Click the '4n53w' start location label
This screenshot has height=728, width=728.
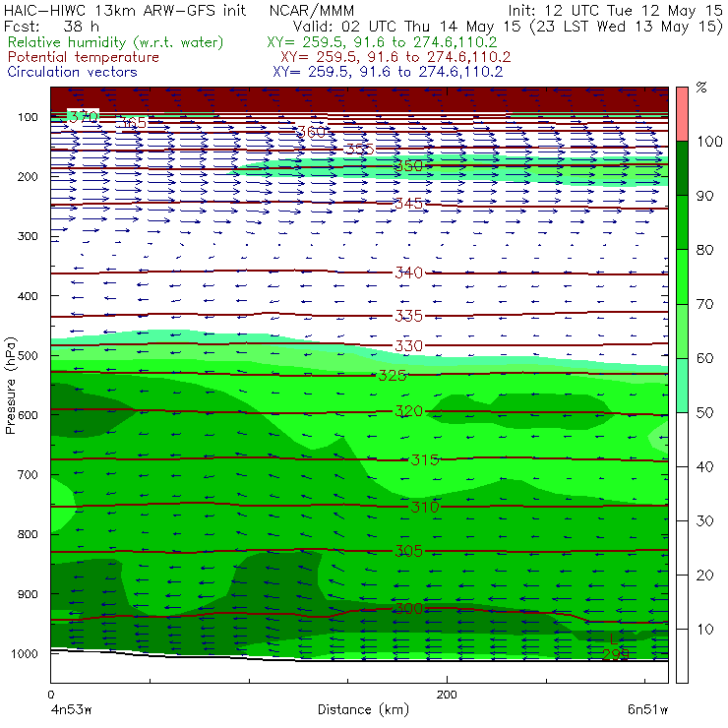pos(70,709)
